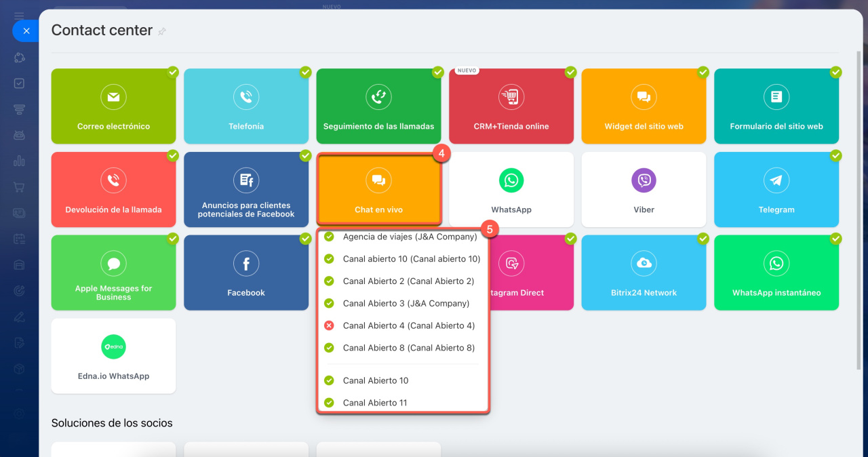Click the vertical scrollbar of Contact center

coord(860,210)
